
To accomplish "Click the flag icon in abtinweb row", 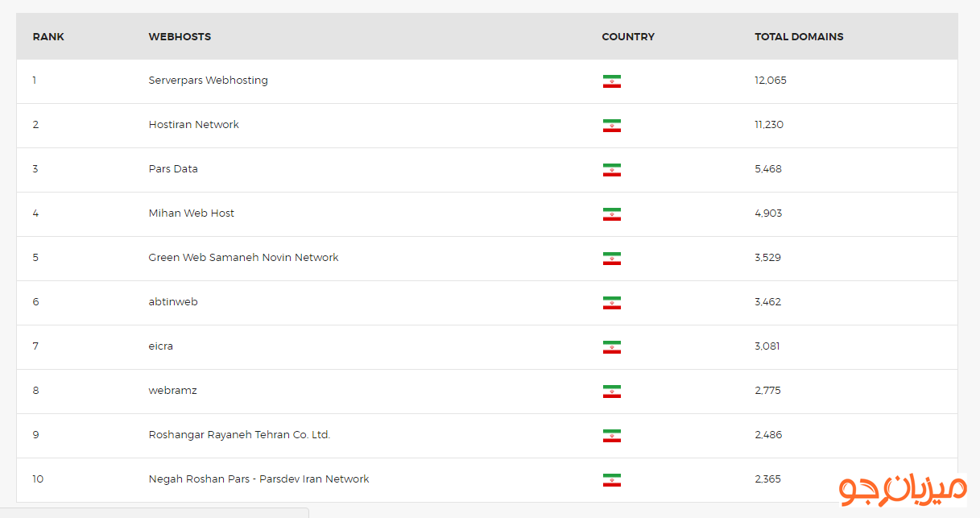I will 611,303.
